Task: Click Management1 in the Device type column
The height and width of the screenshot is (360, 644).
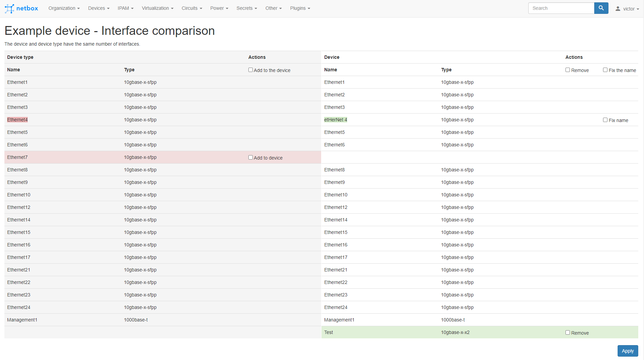Action: (22, 320)
